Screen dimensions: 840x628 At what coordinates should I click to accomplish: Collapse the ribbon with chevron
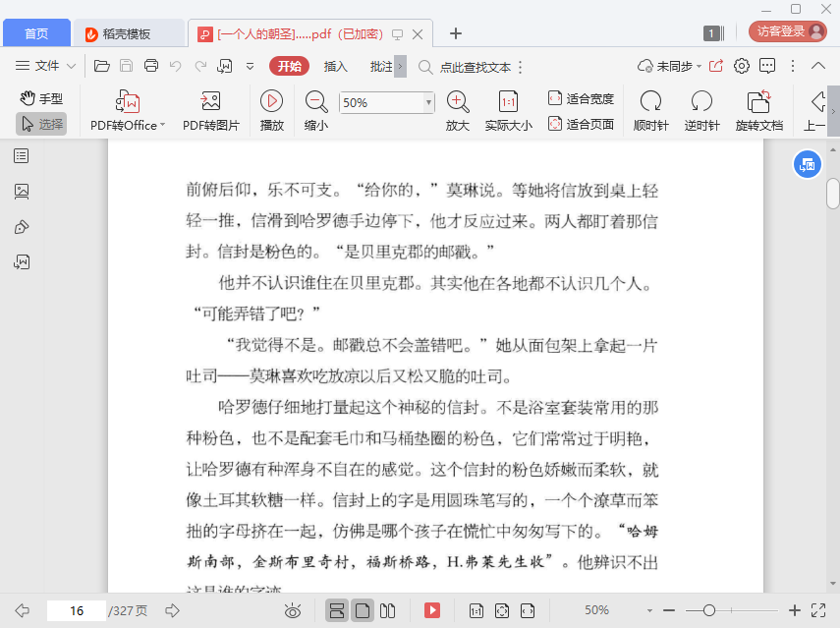click(818, 66)
